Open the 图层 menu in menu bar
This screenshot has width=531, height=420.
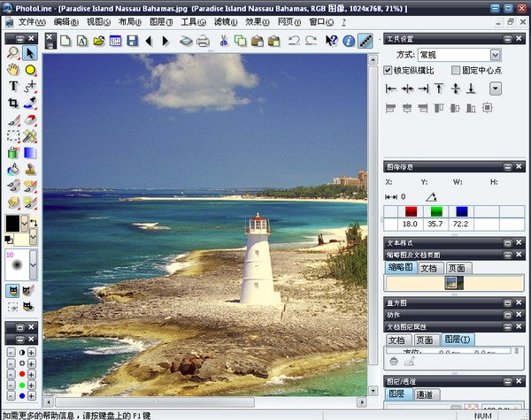pyautogui.click(x=161, y=21)
